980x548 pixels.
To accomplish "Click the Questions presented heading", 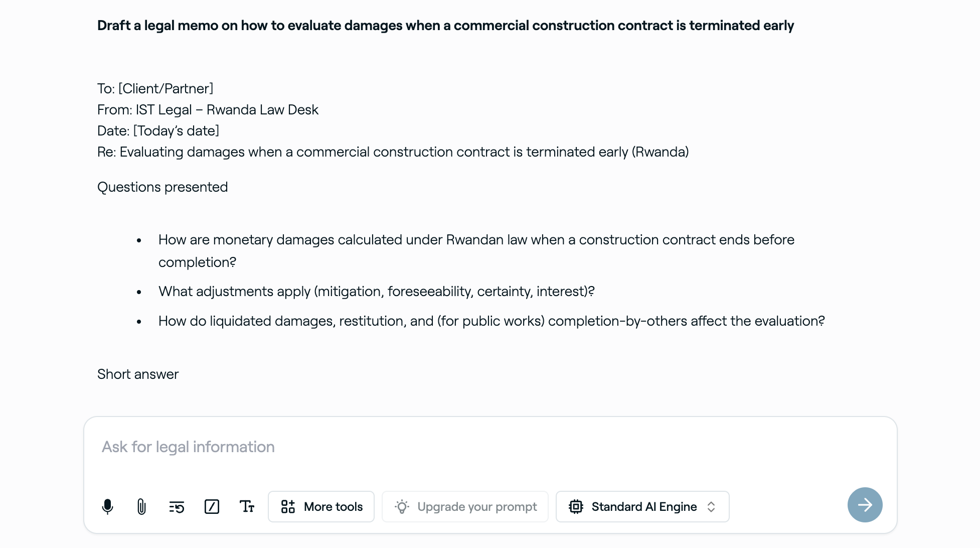I will coord(162,187).
